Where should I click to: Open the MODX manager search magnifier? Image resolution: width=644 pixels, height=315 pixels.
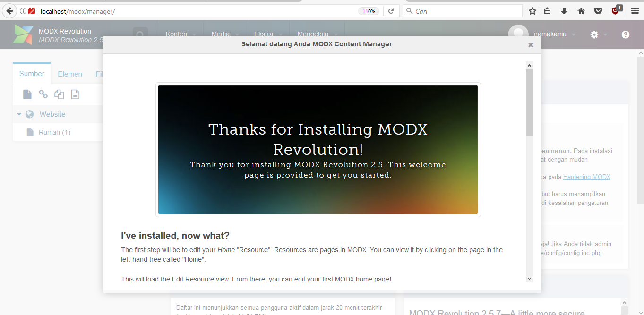click(140, 34)
